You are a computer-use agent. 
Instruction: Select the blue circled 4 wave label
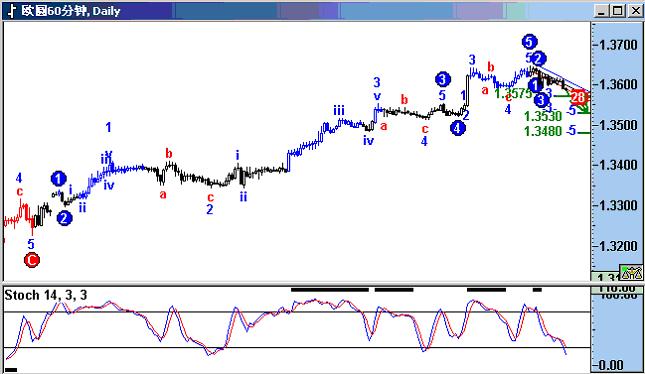[457, 128]
